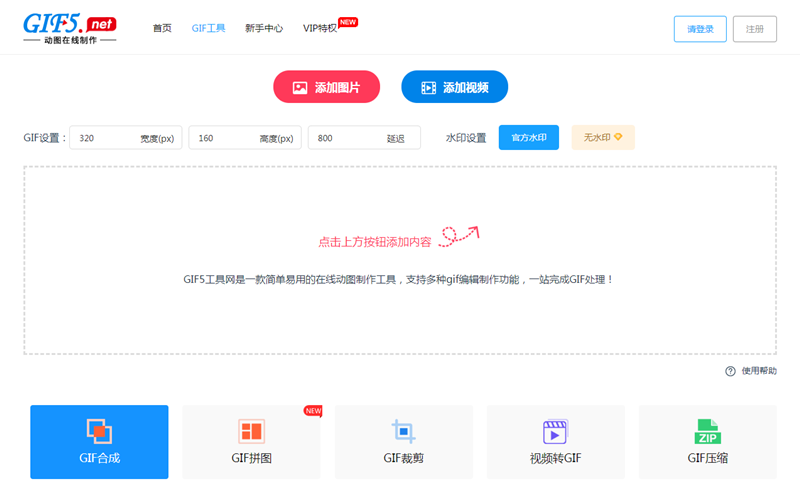Select the 官方水印 watermark option

[529, 138]
